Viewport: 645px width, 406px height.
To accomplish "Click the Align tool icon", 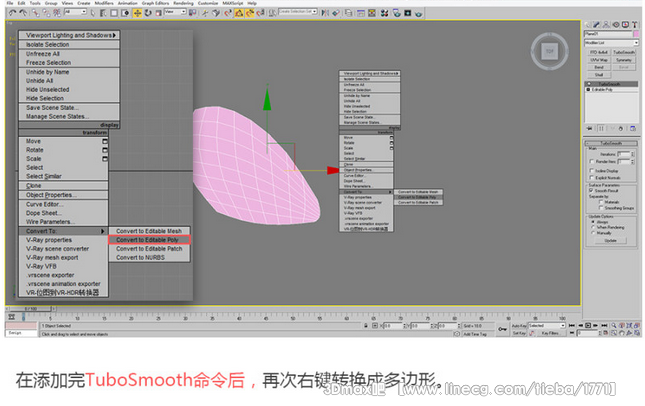I will (336, 13).
